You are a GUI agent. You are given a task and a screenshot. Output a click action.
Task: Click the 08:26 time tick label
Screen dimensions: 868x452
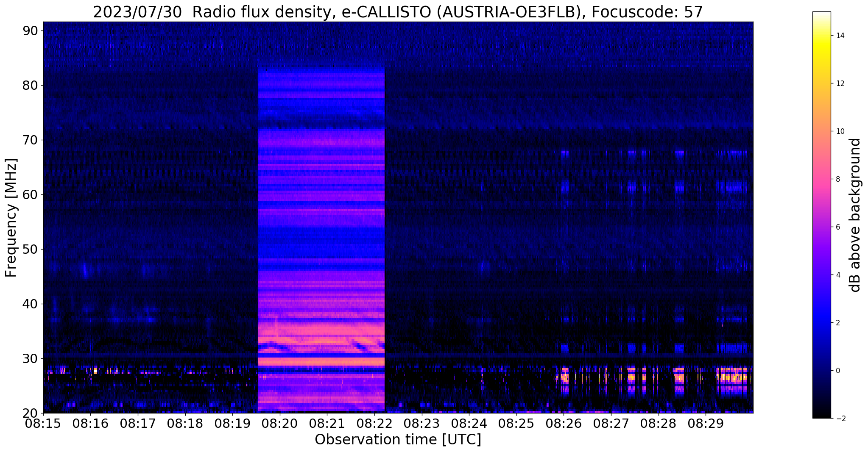click(x=564, y=423)
